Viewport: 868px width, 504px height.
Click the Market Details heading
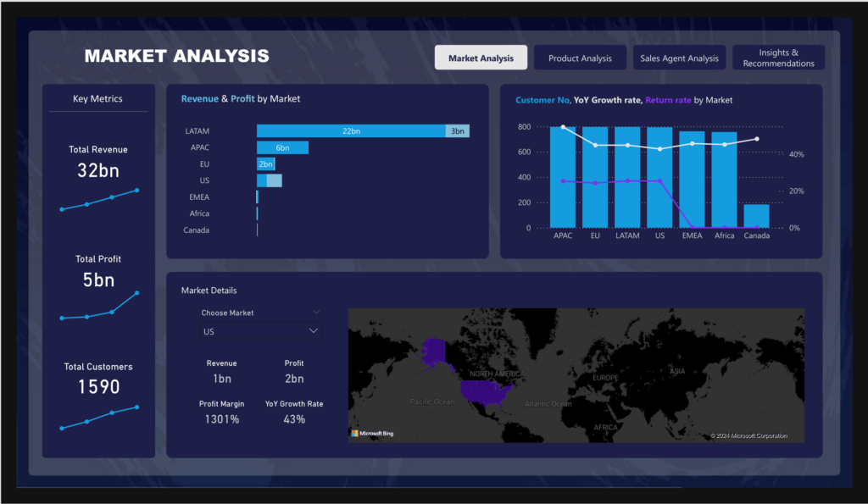209,290
